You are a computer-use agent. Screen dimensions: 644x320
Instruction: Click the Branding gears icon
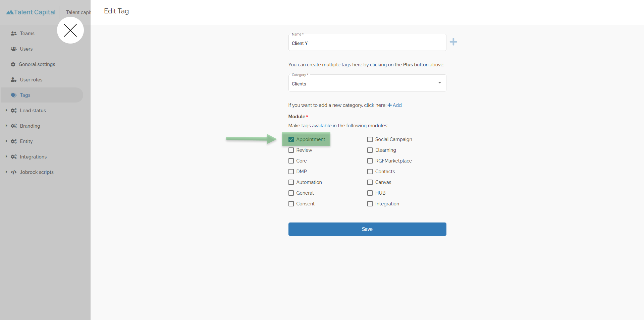[x=14, y=126]
